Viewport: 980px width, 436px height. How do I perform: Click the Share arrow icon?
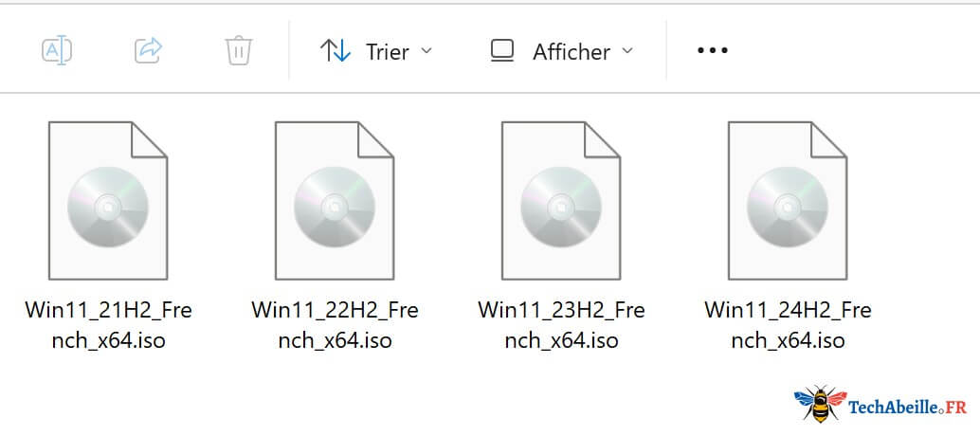[148, 50]
